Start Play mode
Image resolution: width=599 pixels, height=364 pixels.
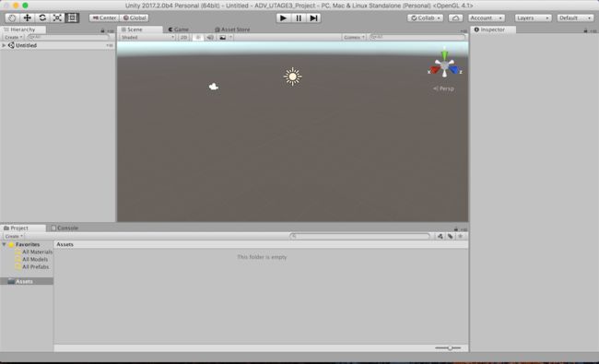tap(283, 18)
